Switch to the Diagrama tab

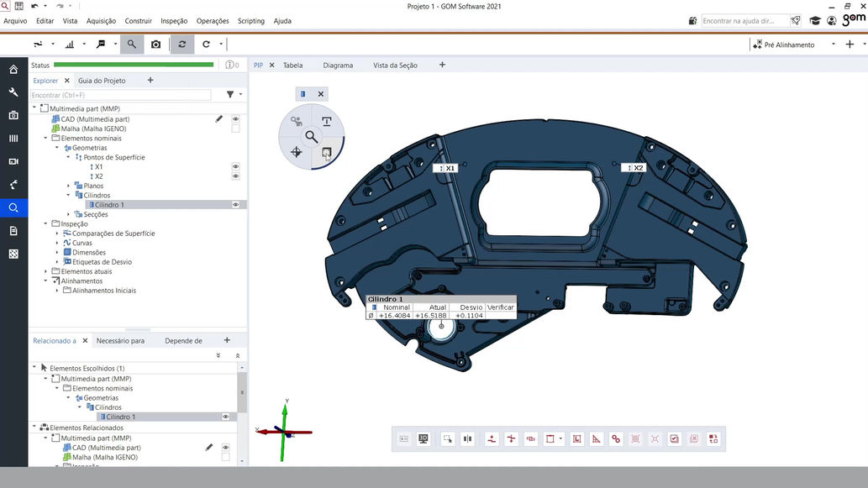coord(338,65)
